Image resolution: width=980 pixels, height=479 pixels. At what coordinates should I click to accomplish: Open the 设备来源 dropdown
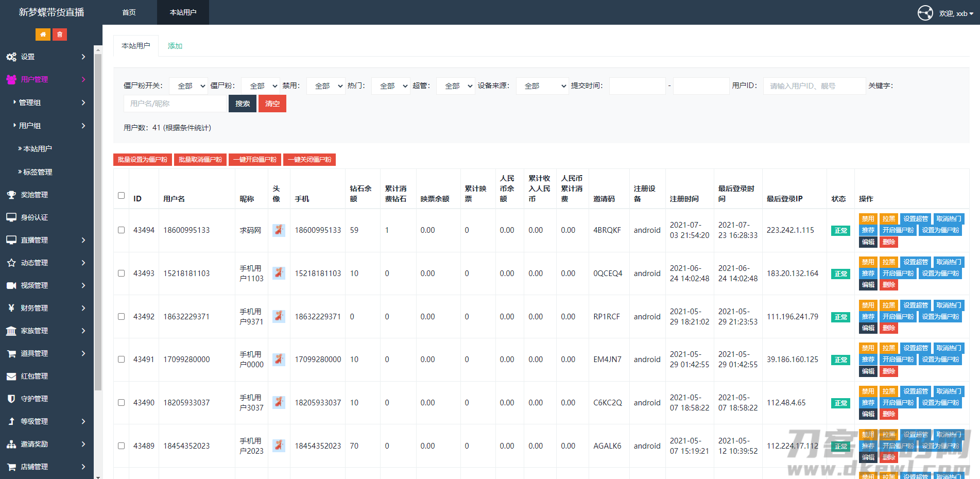pyautogui.click(x=542, y=85)
